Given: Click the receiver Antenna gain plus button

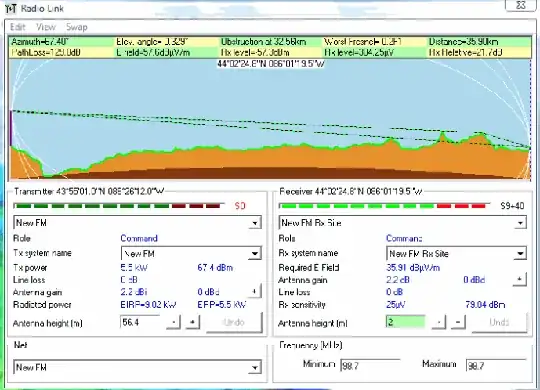Looking at the screenshot, I should [x=520, y=279].
